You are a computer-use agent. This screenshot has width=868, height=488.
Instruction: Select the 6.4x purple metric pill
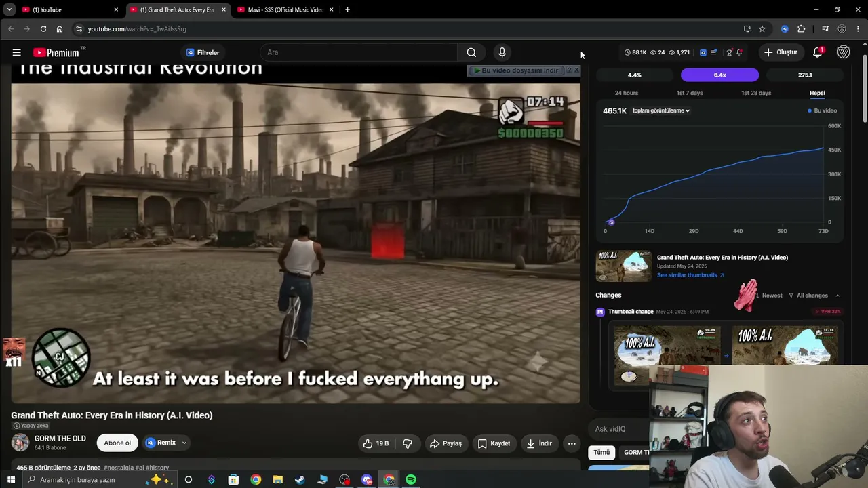(719, 75)
